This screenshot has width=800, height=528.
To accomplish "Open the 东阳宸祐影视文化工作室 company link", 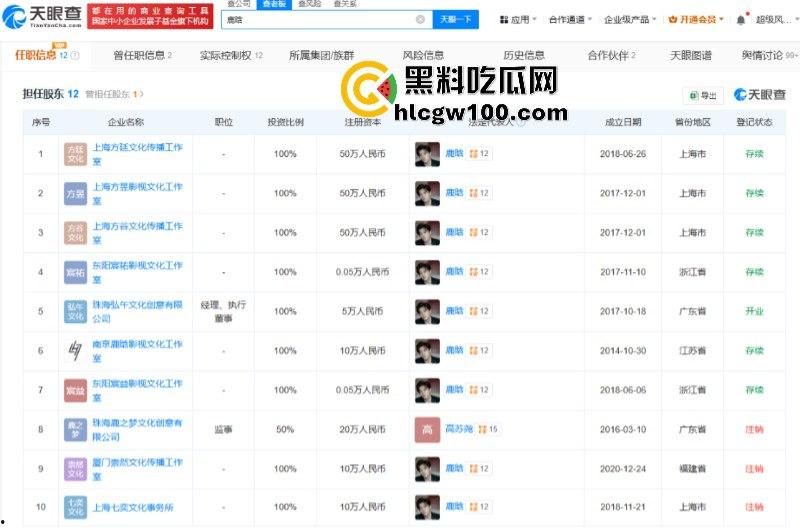I will coord(137,266).
